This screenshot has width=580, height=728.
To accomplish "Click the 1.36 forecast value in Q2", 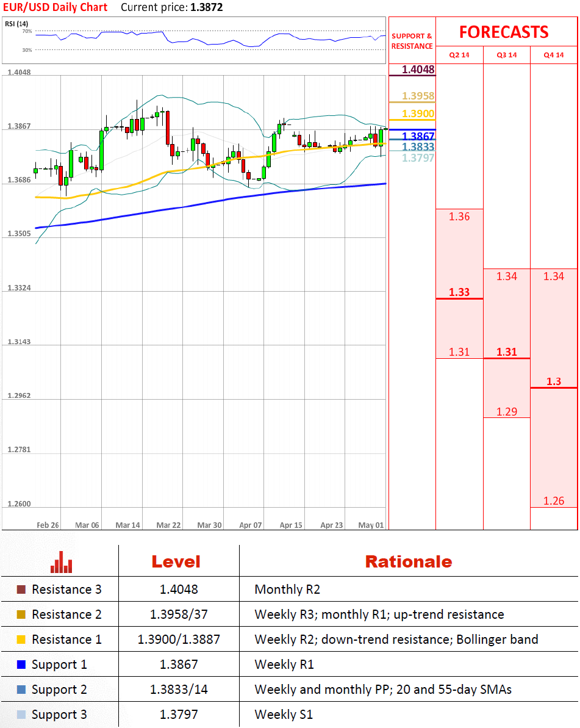I will [459, 217].
